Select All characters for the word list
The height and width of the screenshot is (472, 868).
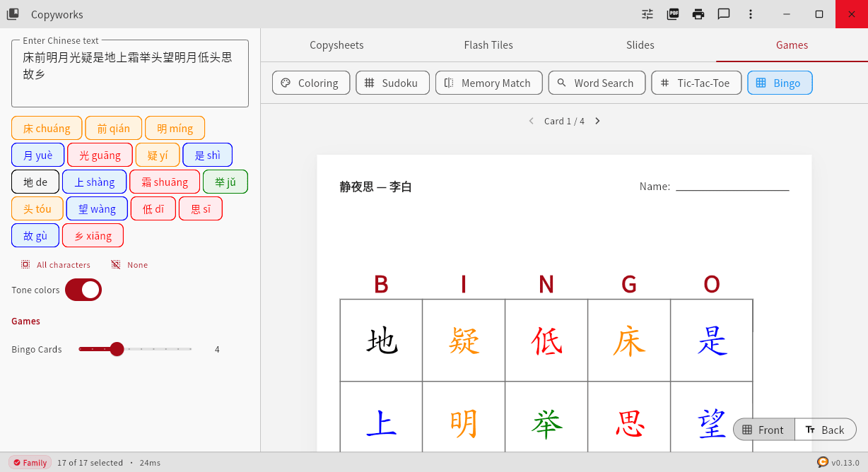click(x=55, y=264)
